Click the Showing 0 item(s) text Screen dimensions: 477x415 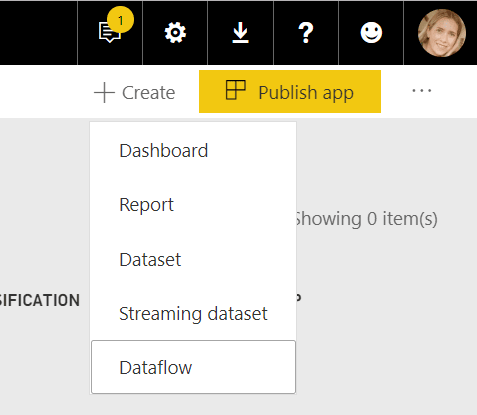[366, 219]
